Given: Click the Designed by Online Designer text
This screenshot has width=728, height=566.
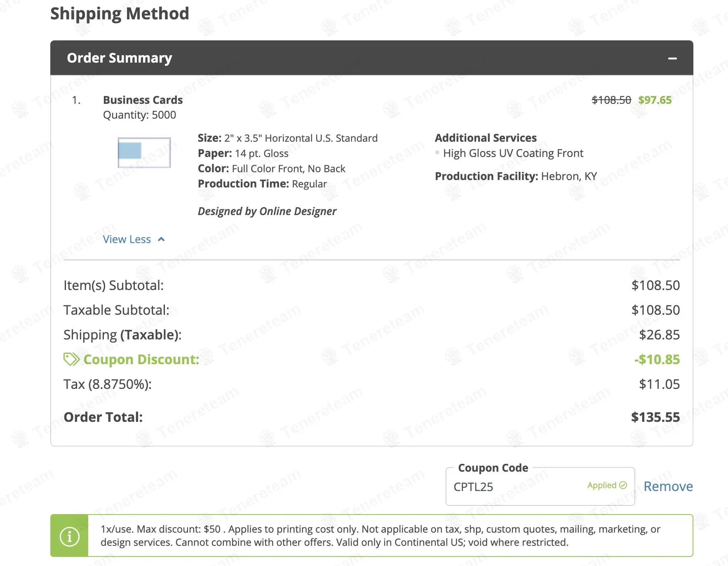Looking at the screenshot, I should pyautogui.click(x=267, y=211).
